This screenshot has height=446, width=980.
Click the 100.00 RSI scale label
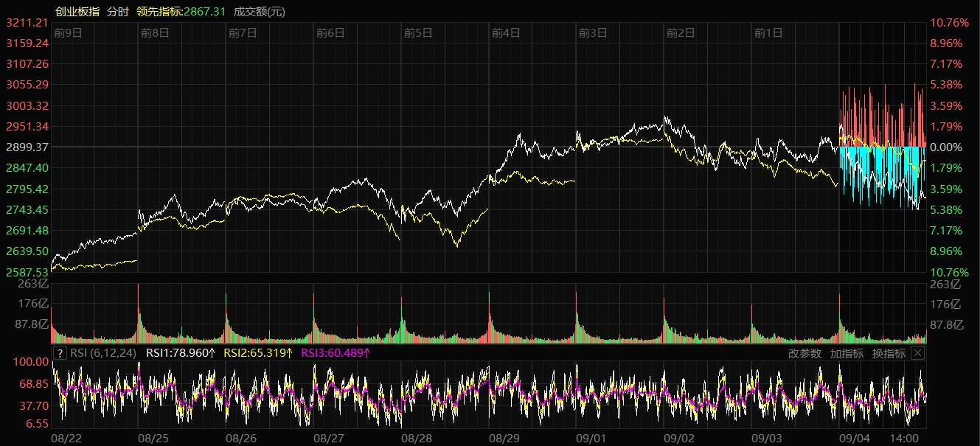(30, 362)
